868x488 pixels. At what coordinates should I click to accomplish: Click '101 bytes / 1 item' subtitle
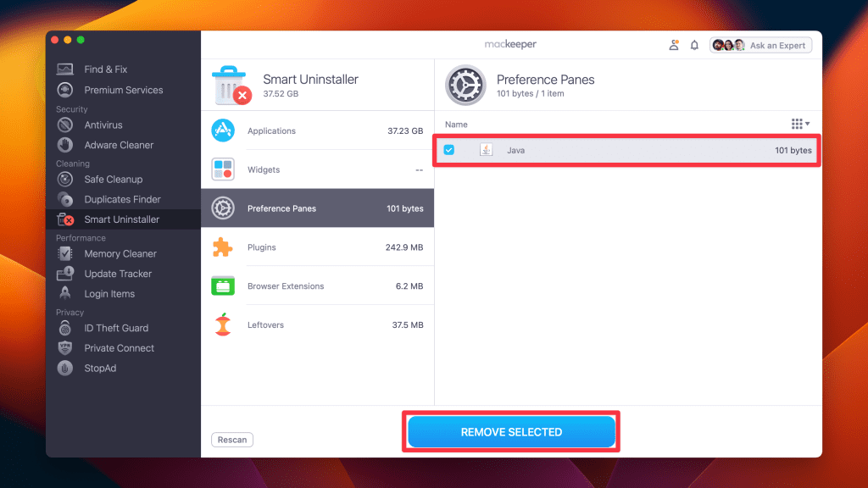pyautogui.click(x=531, y=93)
